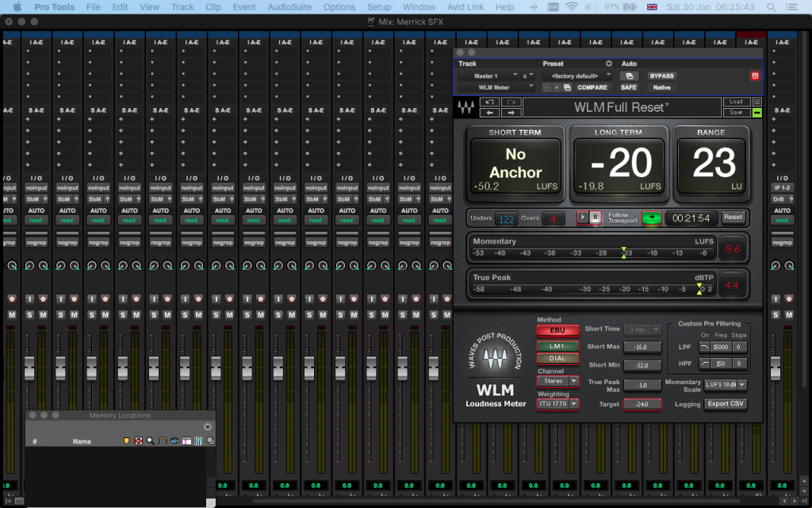
Task: Open the Memory Locations window menu arrow
Action: click(x=208, y=427)
